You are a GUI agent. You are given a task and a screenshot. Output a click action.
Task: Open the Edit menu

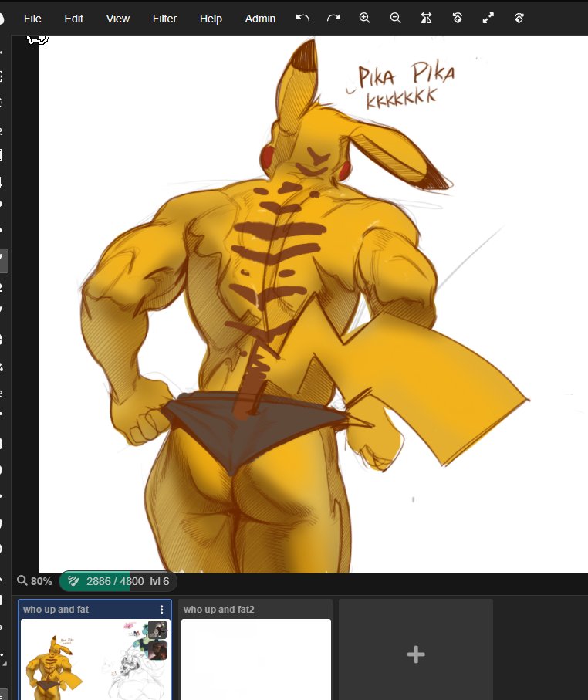[73, 19]
